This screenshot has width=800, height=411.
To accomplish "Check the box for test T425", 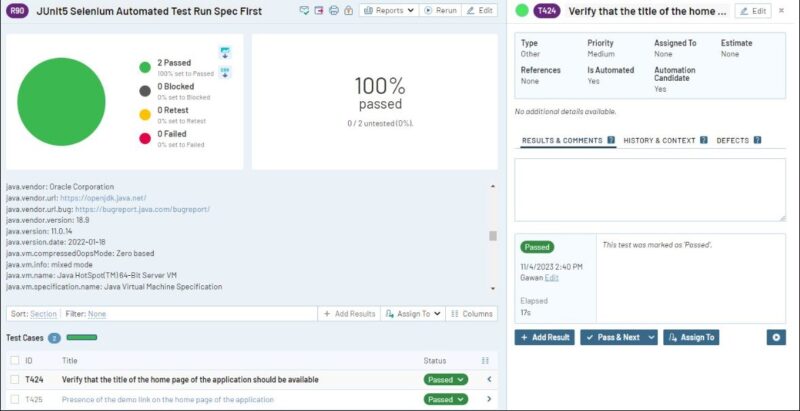I will tap(14, 399).
